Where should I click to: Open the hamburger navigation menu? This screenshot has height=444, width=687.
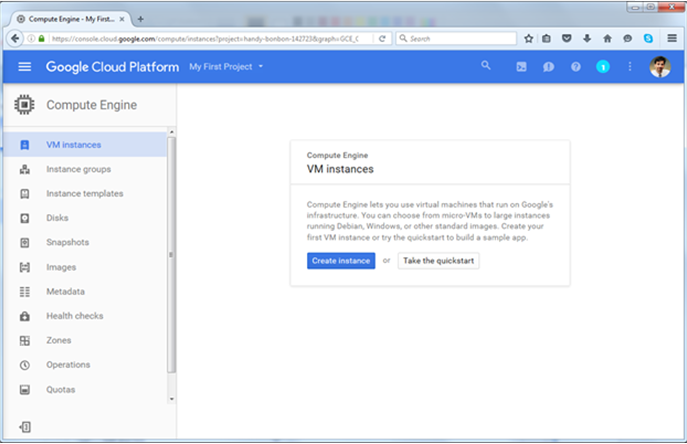coord(25,67)
